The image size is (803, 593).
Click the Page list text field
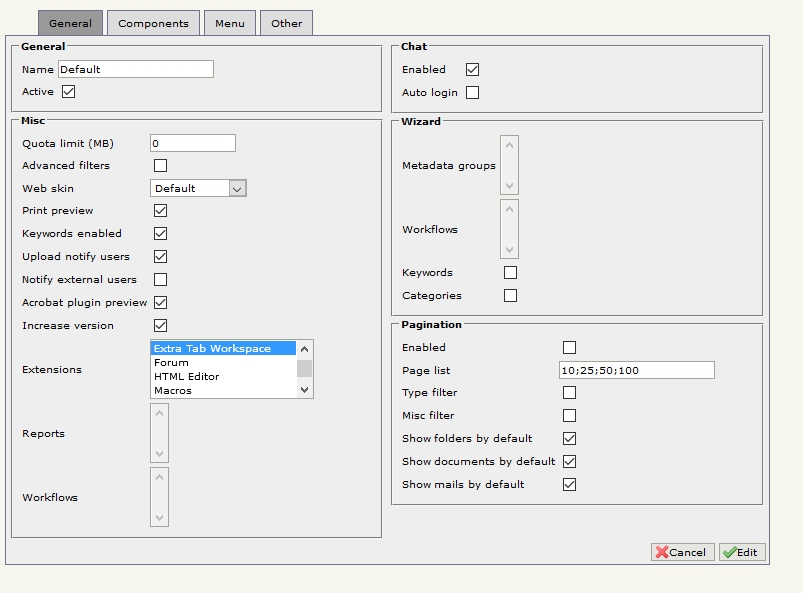(x=636, y=371)
